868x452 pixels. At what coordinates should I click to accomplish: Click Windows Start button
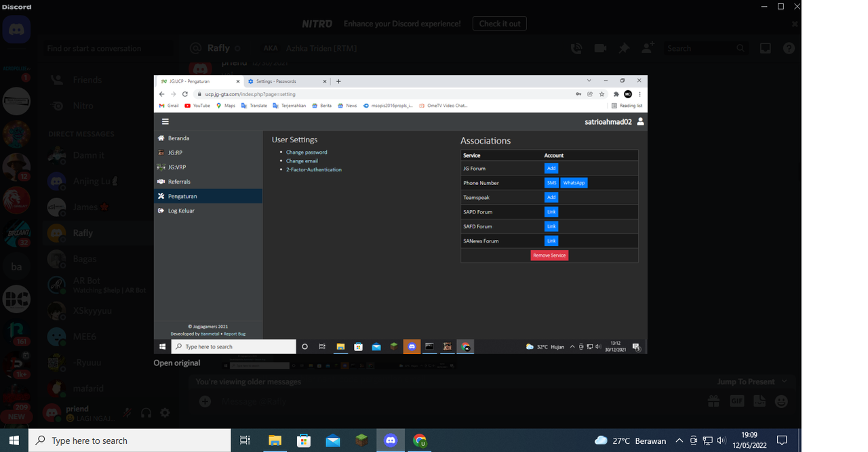[x=14, y=440]
